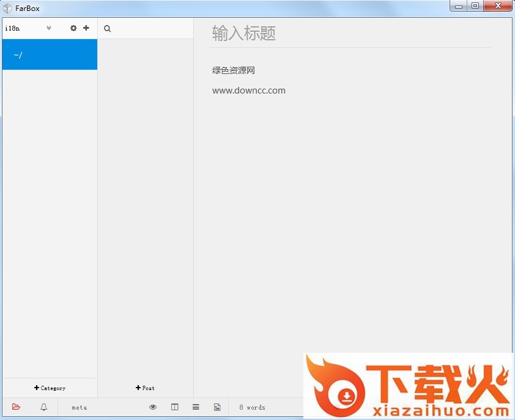Image resolution: width=515 pixels, height=420 pixels.
Task: Click the notification bell icon
Action: (43, 407)
